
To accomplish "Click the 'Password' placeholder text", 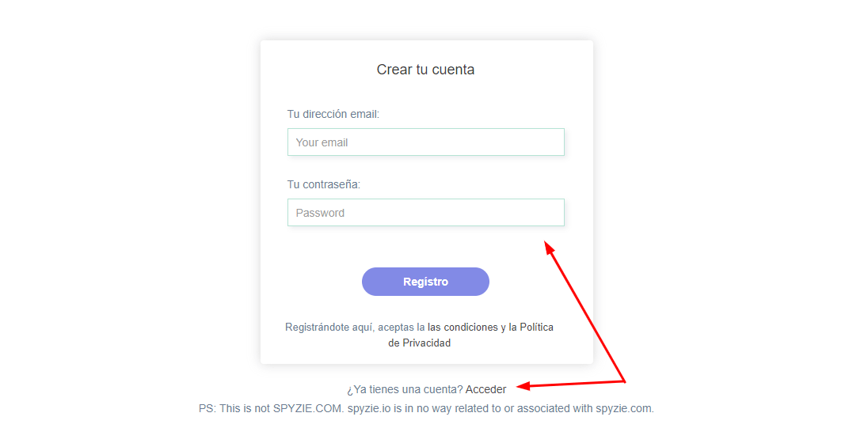I will [320, 213].
